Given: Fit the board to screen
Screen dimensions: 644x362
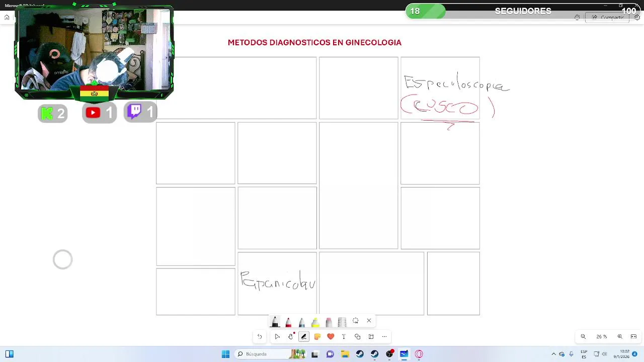Looking at the screenshot, I should [634, 337].
